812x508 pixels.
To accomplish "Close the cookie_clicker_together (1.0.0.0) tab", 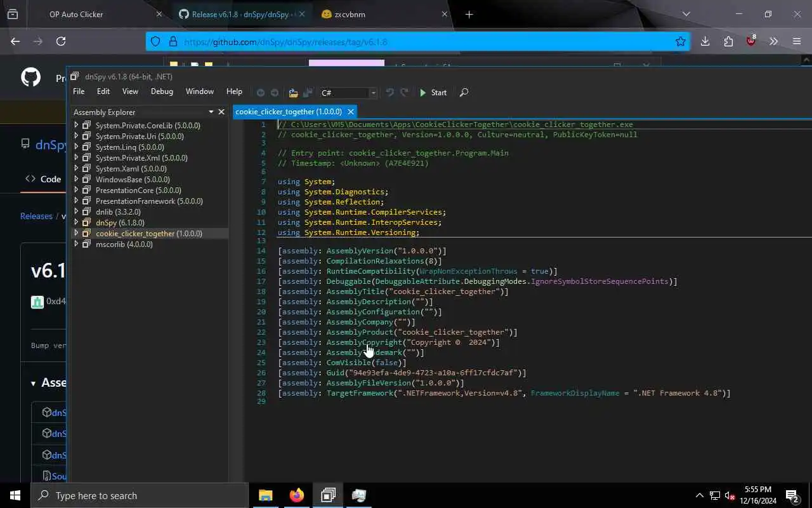I will [350, 112].
